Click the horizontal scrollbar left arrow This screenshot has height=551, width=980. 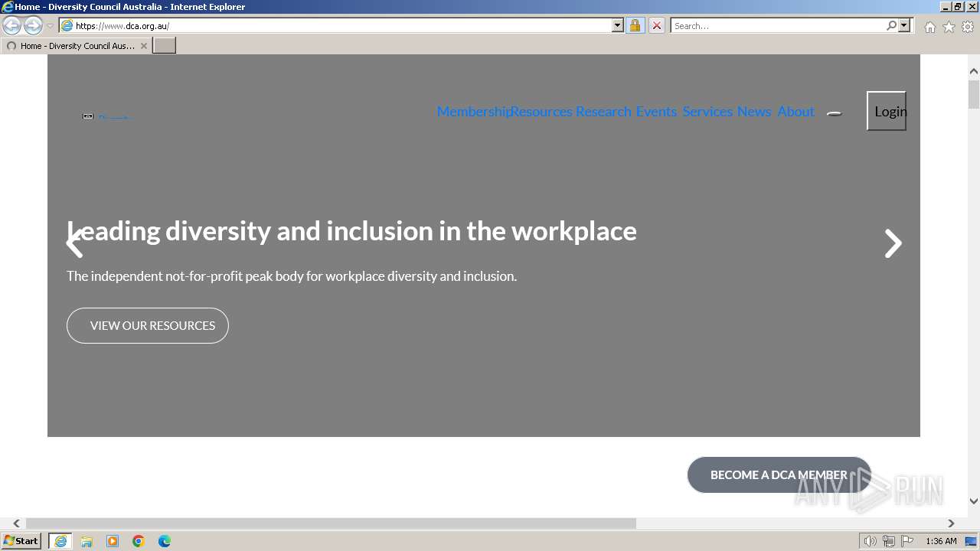[x=16, y=523]
